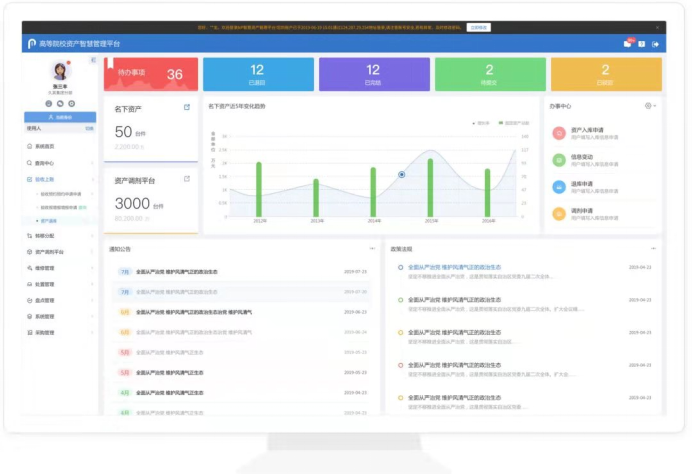The image size is (693, 474).
Task: Click the 立即修改 button in top banner
Action: tap(479, 27)
